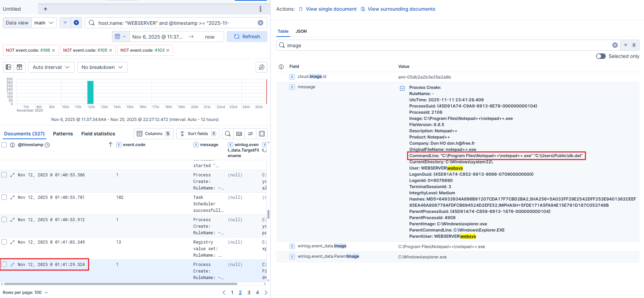Remove NOT event.code: 4106 filter
The height and width of the screenshot is (298, 644).
[53, 50]
